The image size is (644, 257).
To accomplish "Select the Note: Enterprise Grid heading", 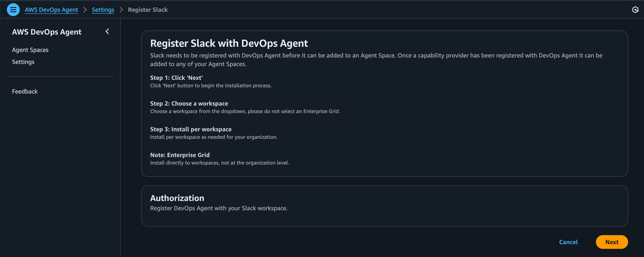I will (180, 155).
